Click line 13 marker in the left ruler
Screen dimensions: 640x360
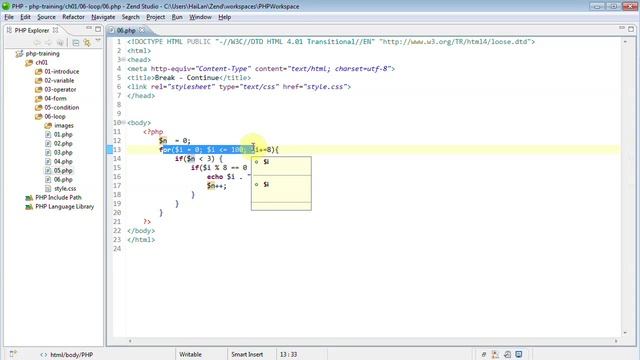tap(109, 149)
